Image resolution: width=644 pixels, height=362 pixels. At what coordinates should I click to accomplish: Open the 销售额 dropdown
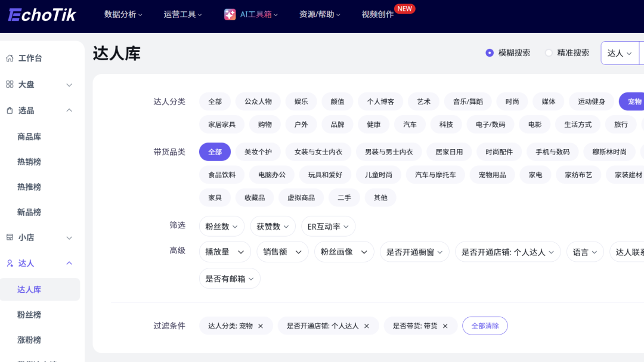(x=283, y=252)
